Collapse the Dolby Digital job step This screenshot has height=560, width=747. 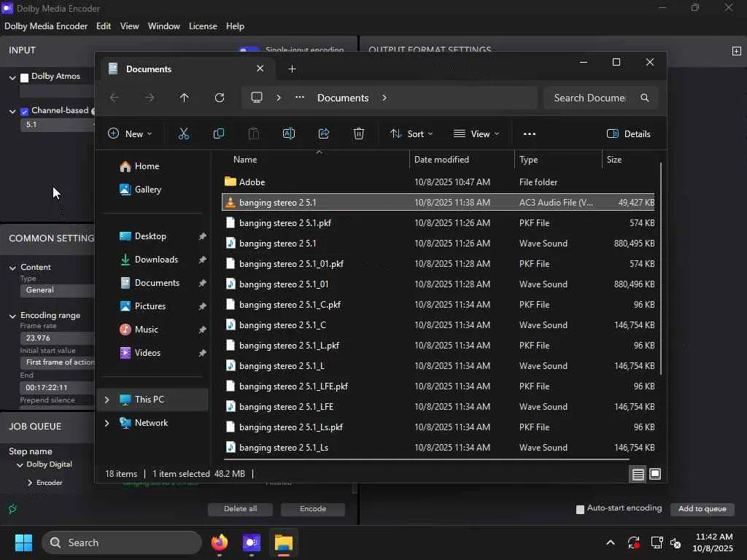coord(20,464)
